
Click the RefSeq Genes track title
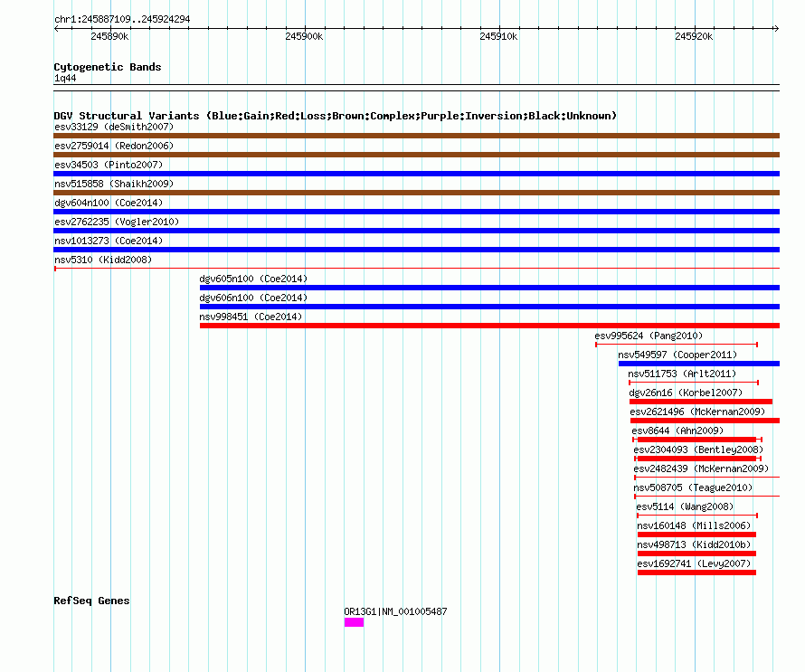click(x=91, y=601)
